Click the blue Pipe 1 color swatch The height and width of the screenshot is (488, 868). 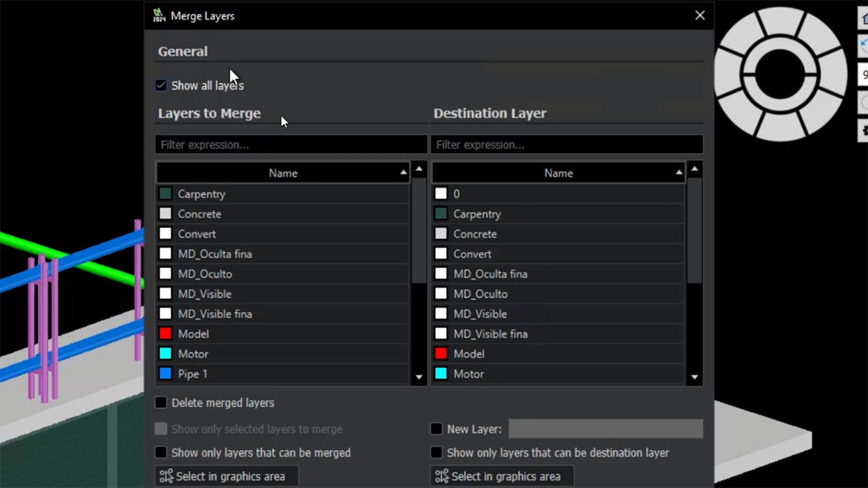click(165, 374)
